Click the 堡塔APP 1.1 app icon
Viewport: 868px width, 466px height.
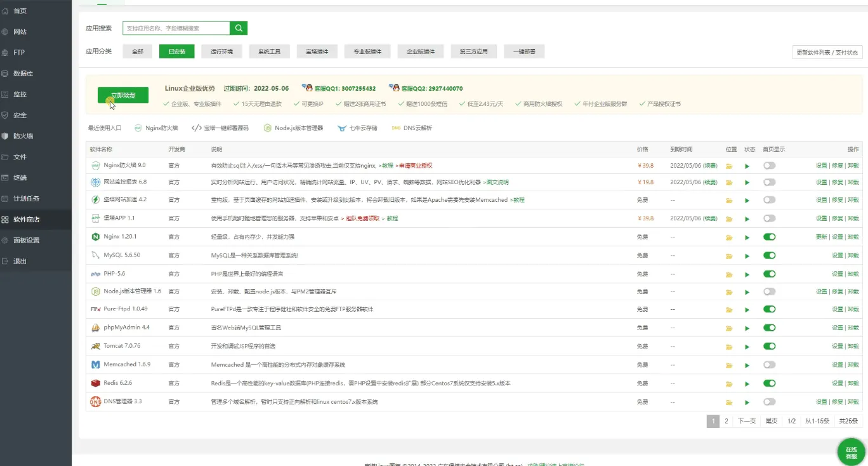[96, 218]
